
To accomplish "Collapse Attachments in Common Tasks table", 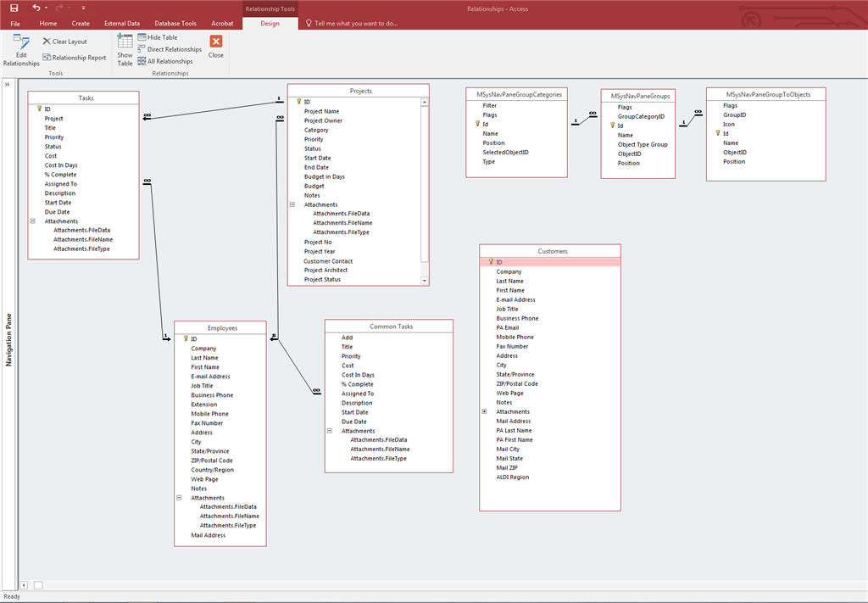I will coord(330,431).
